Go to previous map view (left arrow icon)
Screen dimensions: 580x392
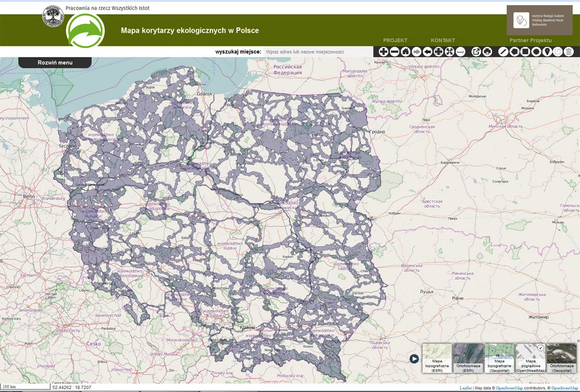(428, 51)
